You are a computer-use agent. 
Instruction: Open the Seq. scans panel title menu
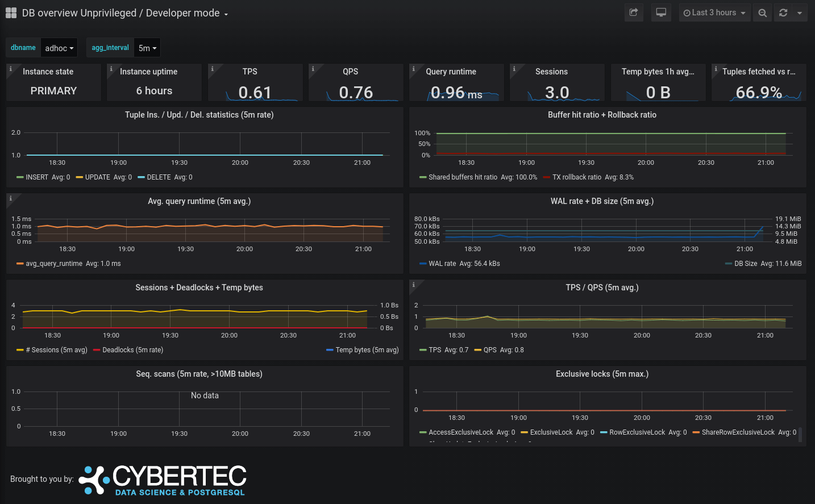(199, 374)
